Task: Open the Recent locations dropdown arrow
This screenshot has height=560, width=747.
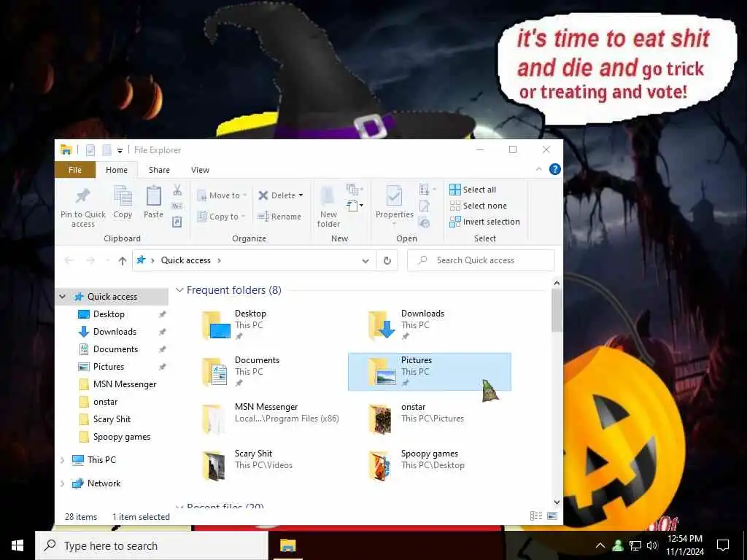Action: tap(108, 260)
